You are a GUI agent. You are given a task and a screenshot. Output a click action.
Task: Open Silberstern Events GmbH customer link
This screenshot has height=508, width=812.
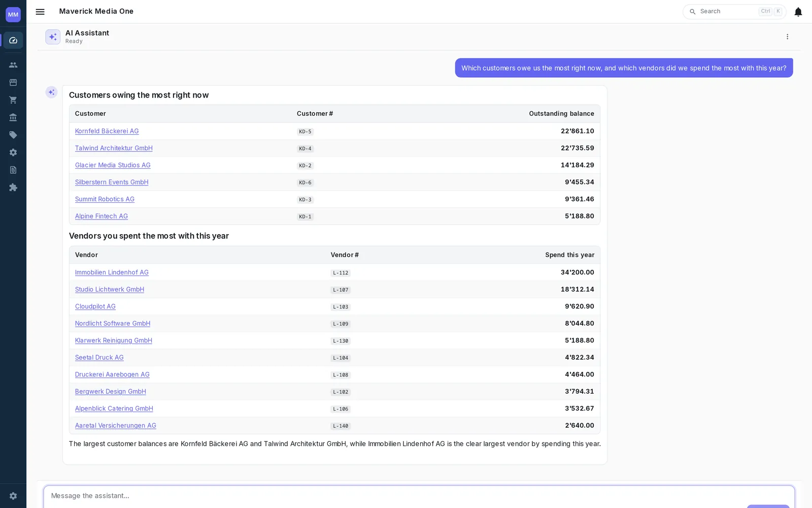pos(112,182)
